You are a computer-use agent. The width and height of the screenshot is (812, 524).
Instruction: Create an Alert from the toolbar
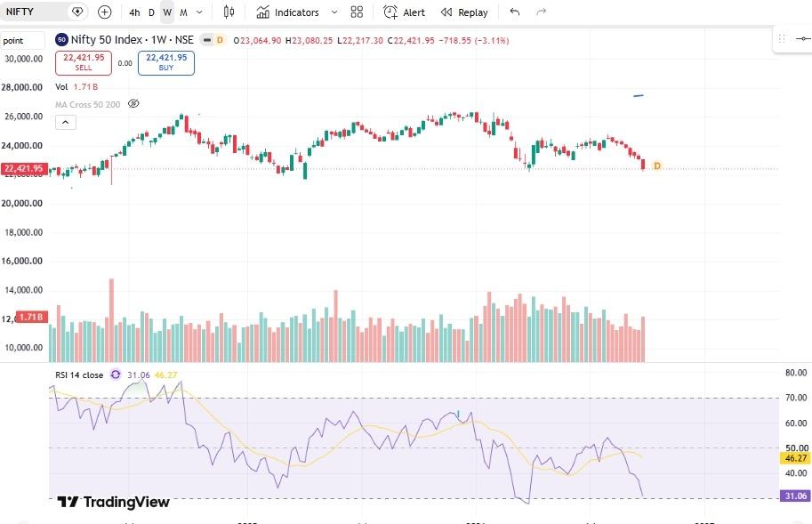[405, 12]
